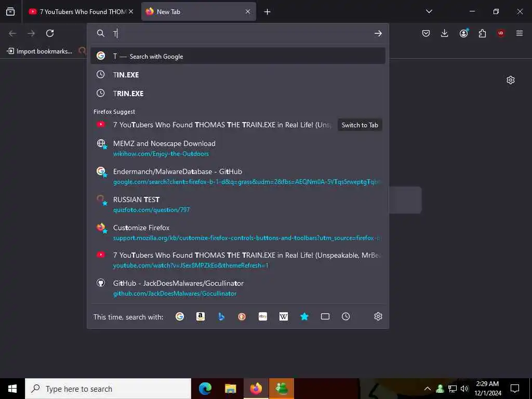Open the Firefox hamburger menu

520,33
